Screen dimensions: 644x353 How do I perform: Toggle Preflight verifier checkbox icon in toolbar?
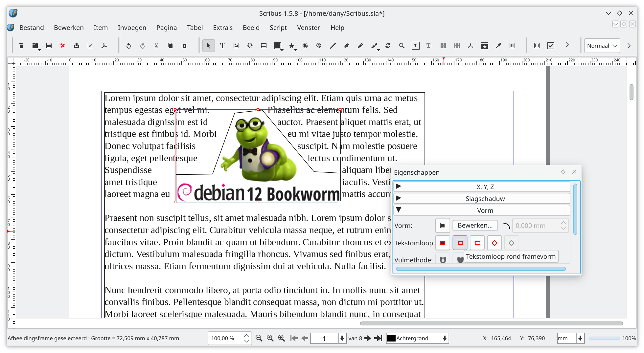[90, 46]
